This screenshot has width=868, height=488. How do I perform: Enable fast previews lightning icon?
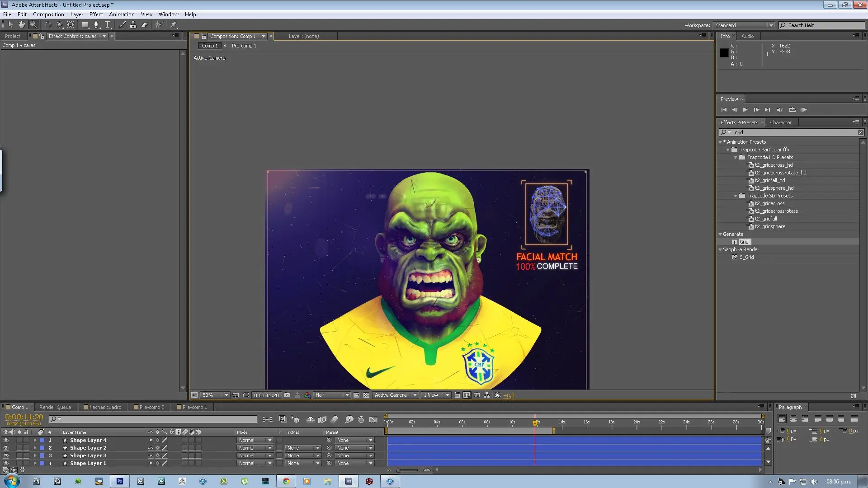tap(467, 395)
